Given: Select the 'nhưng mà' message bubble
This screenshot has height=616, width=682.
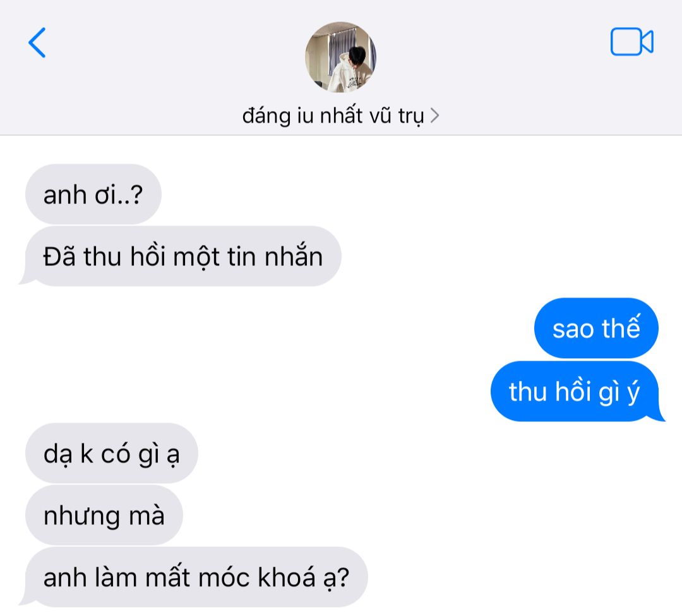Looking at the screenshot, I should click(104, 516).
